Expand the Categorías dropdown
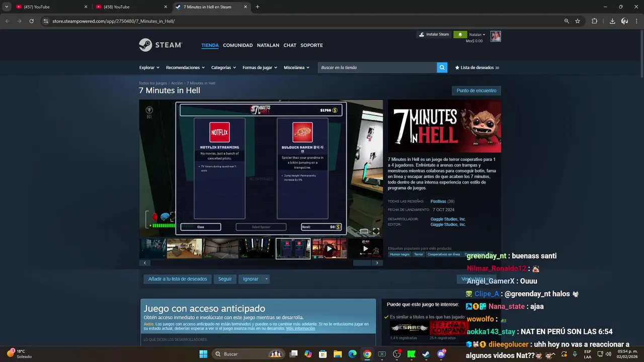 coord(223,67)
